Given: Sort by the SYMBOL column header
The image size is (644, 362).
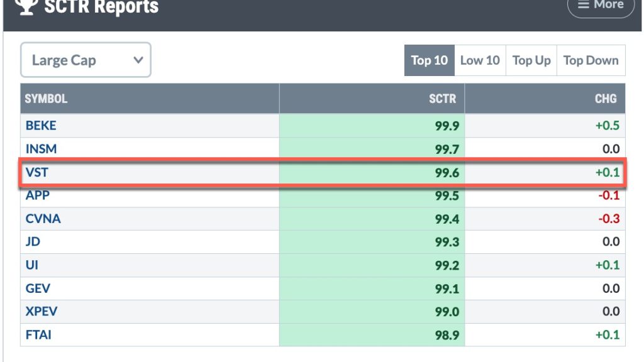Looking at the screenshot, I should [x=46, y=99].
